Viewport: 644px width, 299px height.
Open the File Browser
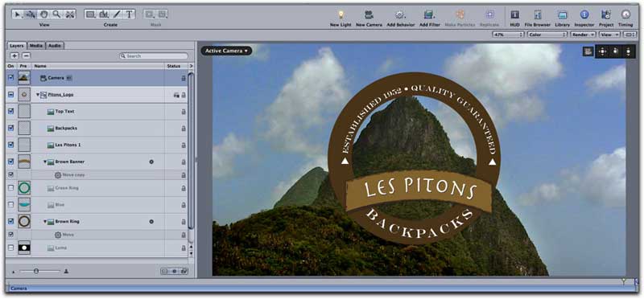pyautogui.click(x=538, y=14)
